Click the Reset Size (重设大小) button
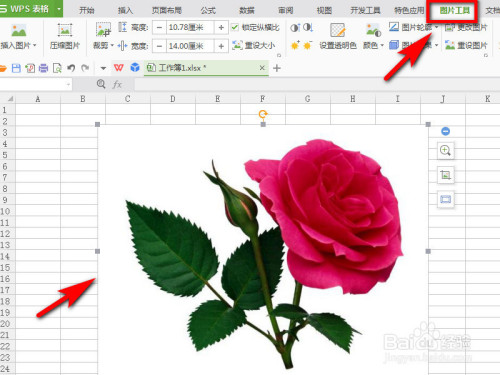500x375 pixels. point(254,45)
